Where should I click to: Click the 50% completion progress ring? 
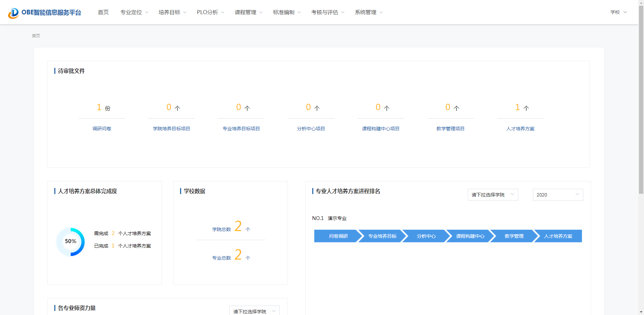70,242
